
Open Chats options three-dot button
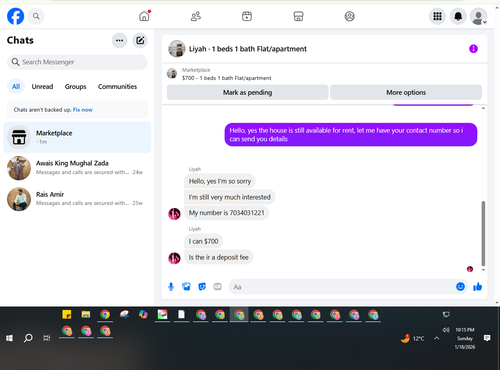coord(119,41)
